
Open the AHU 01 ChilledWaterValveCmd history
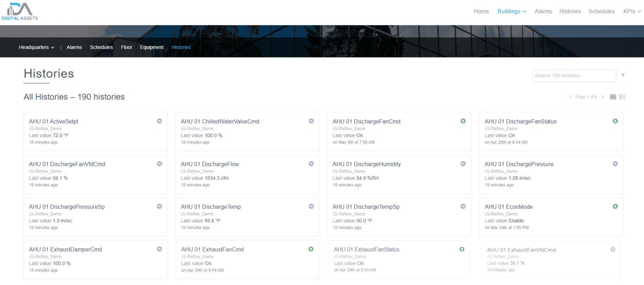click(x=220, y=122)
